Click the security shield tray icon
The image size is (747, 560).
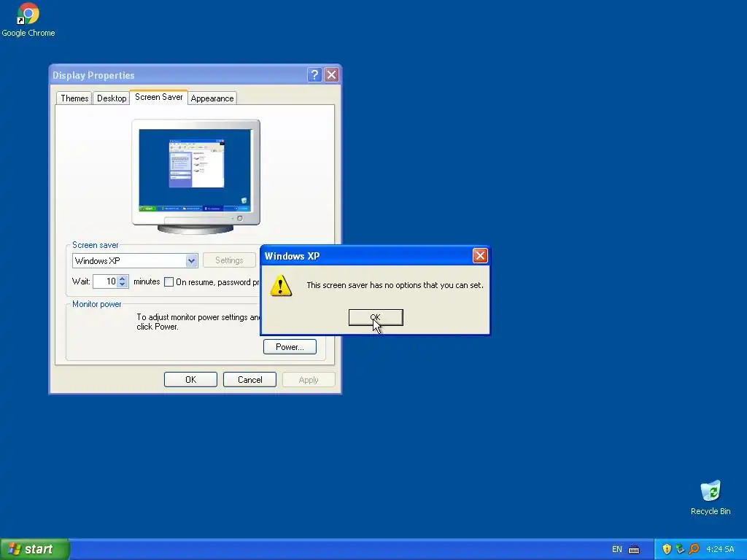point(667,549)
